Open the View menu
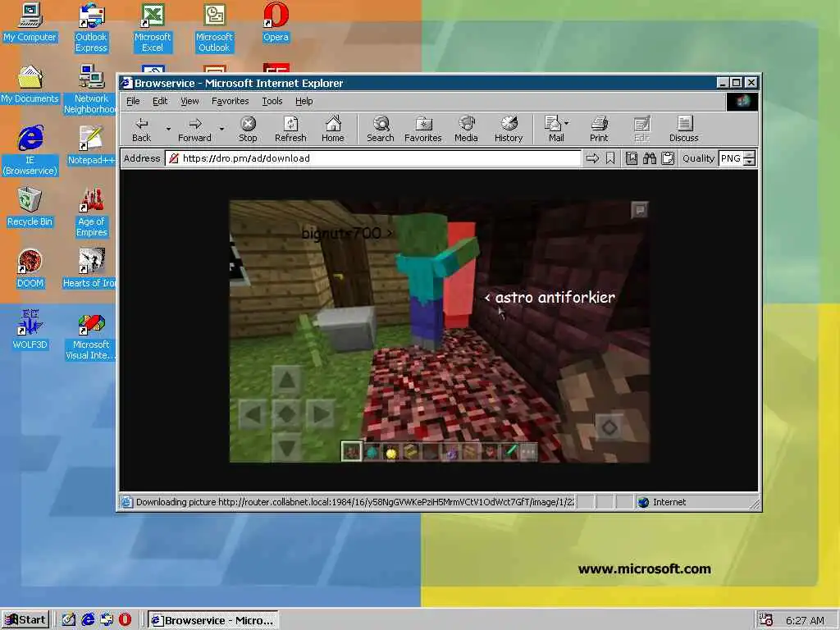 [189, 101]
